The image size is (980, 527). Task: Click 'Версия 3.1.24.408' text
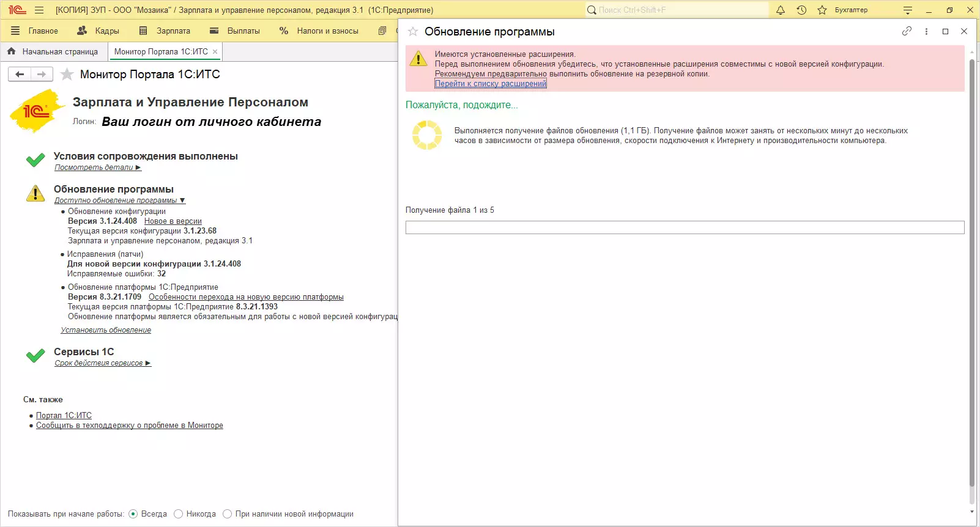102,221
